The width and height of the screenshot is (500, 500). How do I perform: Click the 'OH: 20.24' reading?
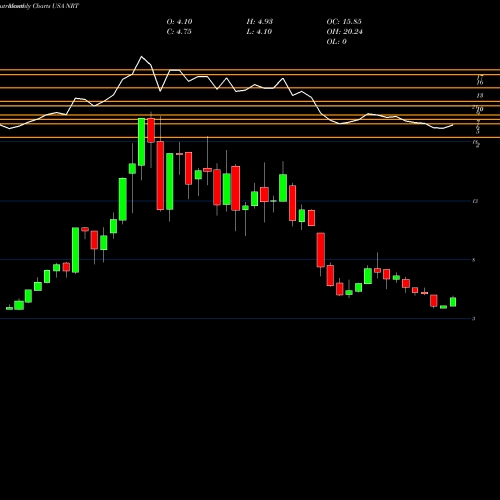[x=344, y=32]
